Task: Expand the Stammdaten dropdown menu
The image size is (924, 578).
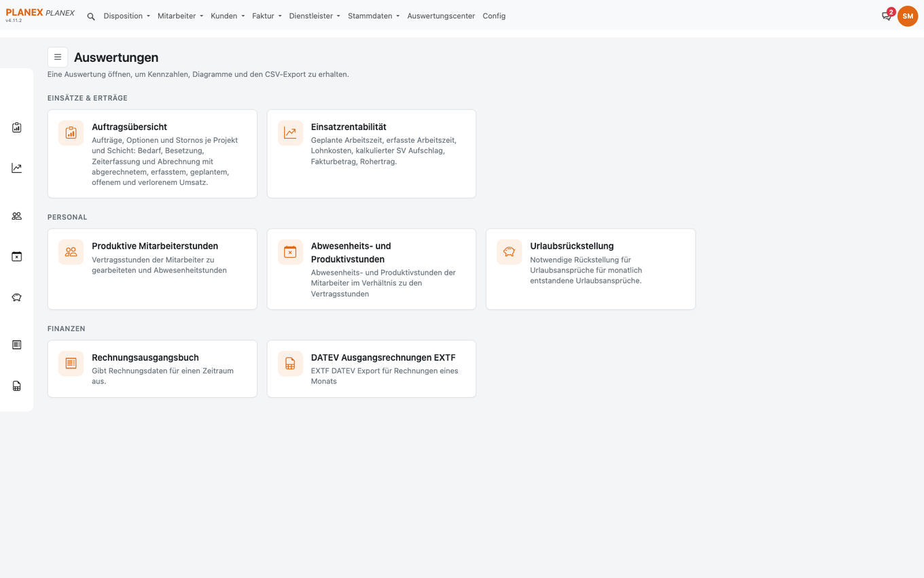Action: click(x=374, y=16)
